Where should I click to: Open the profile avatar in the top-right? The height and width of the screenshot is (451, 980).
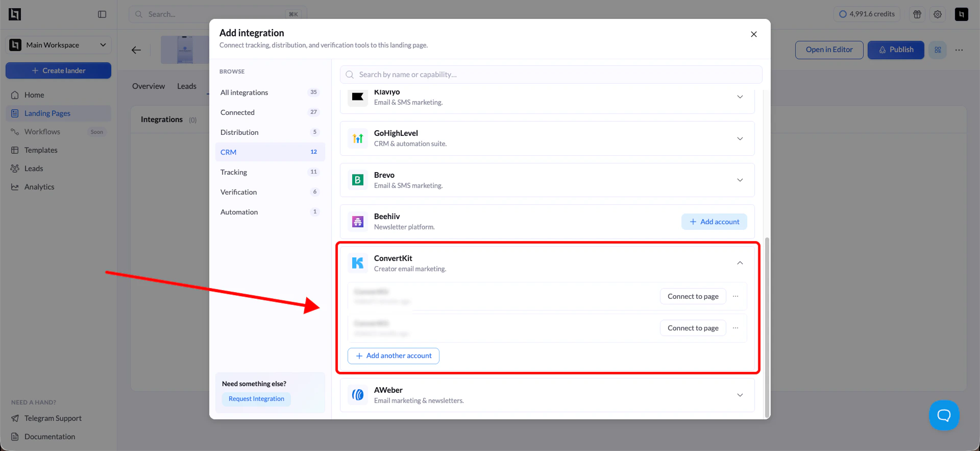coord(962,14)
